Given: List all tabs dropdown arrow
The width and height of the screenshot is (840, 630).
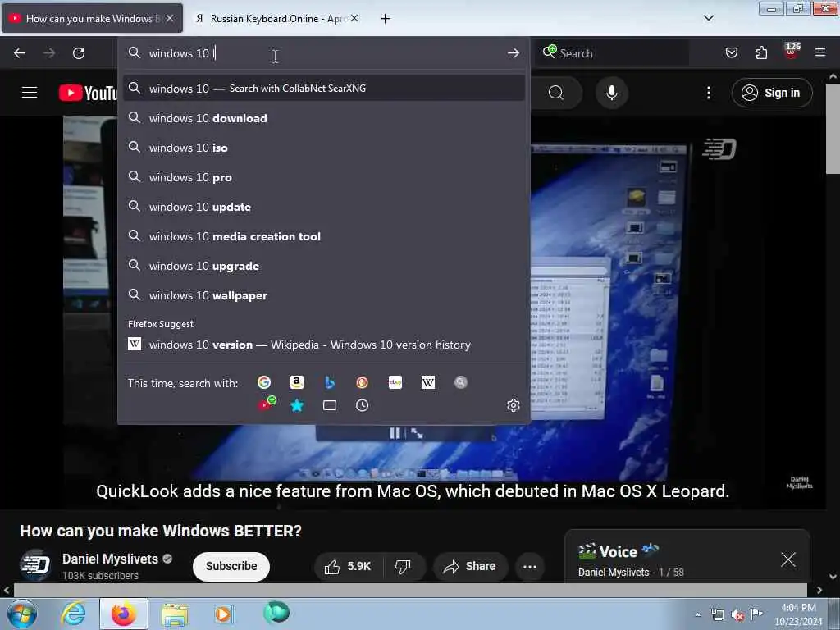Looking at the screenshot, I should (x=708, y=18).
